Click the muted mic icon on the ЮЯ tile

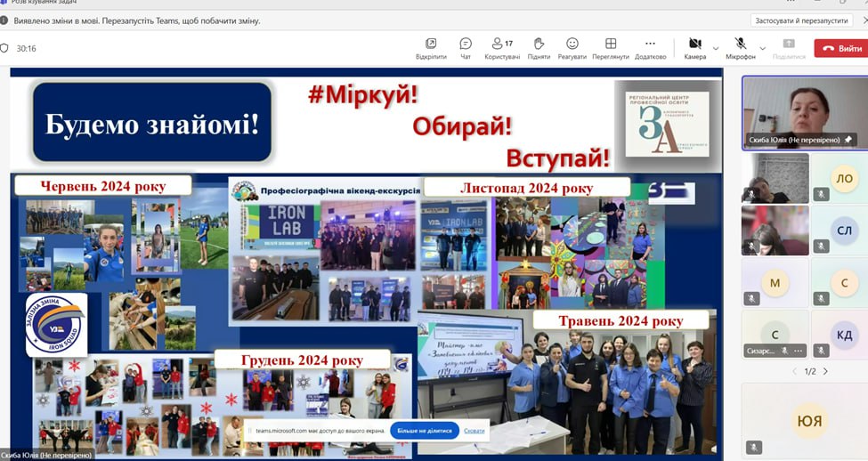[x=753, y=447]
